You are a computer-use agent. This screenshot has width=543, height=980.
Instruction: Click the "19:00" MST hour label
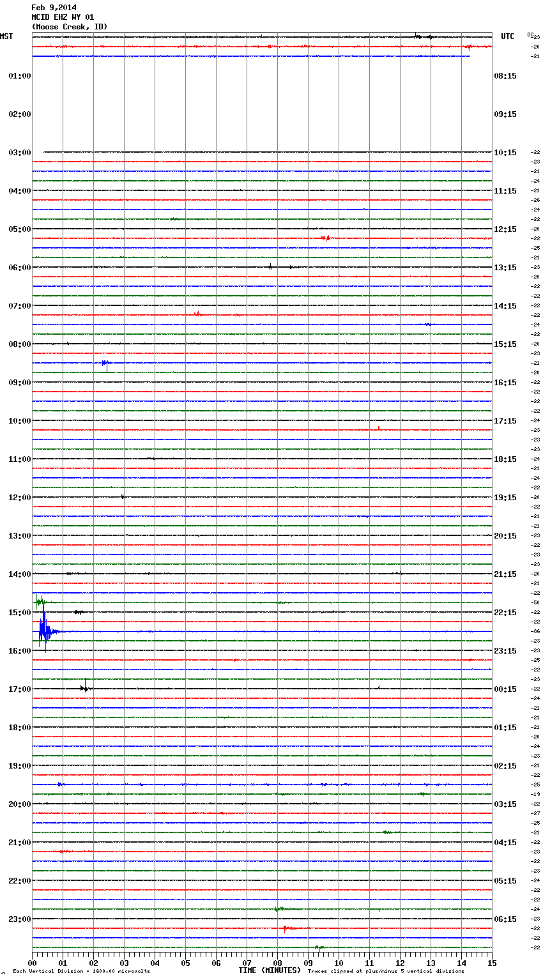tap(20, 766)
